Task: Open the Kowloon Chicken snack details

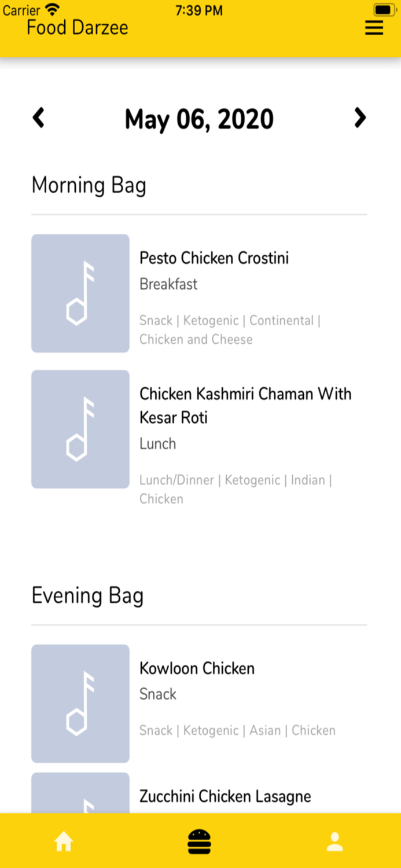Action: tap(197, 668)
